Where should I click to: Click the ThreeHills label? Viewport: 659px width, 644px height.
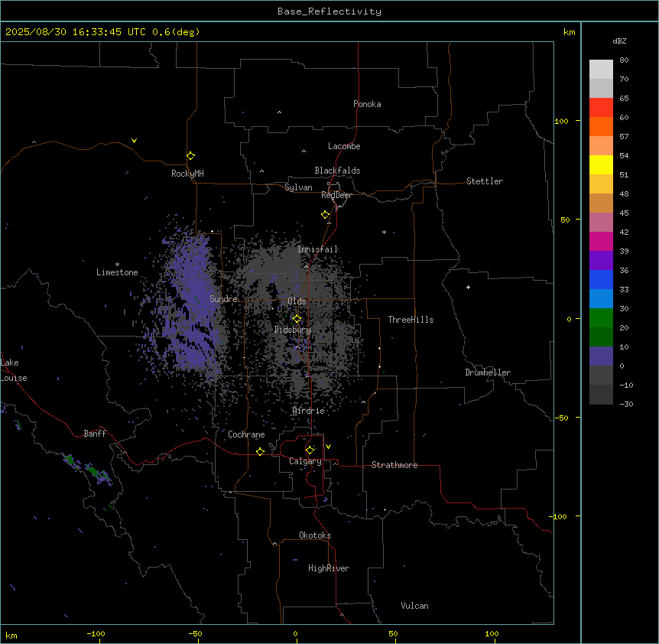pyautogui.click(x=411, y=320)
